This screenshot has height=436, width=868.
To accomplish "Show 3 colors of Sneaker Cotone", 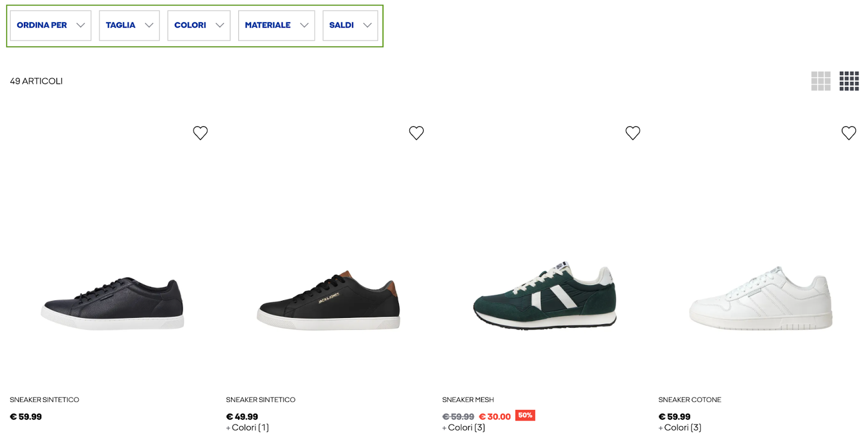I will (680, 427).
